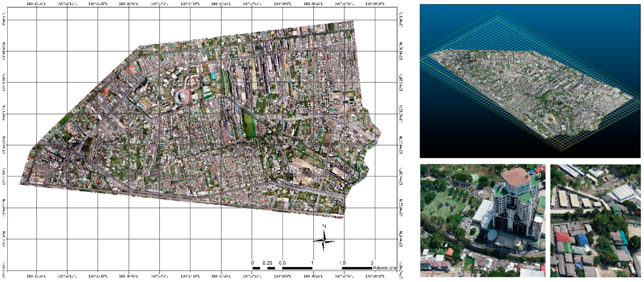Click the blue roof in rooftops photo
The height and width of the screenshot is (282, 644).
point(582,240)
